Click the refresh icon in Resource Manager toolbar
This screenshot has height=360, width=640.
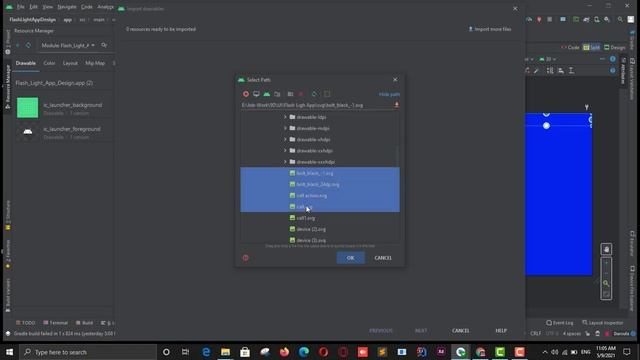coord(28,45)
